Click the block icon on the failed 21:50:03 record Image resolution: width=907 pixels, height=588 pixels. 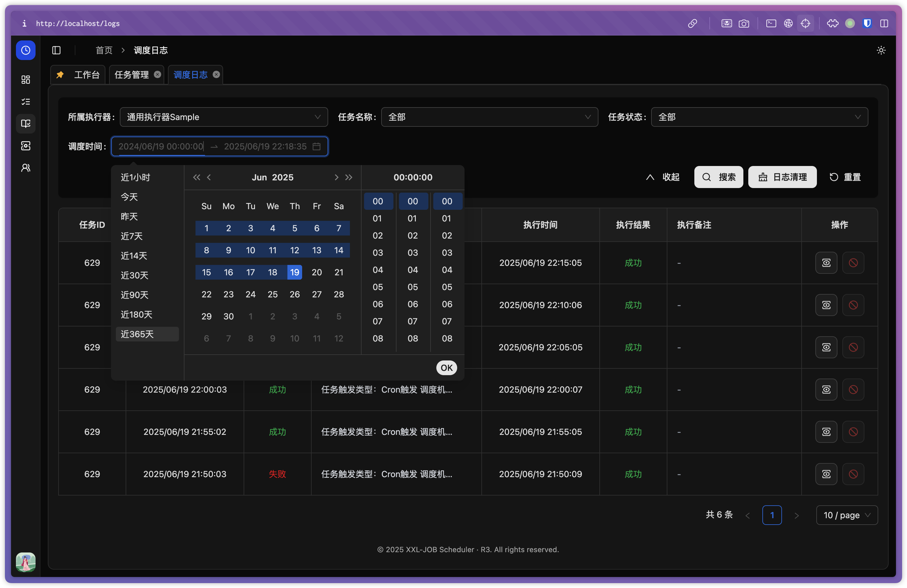tap(853, 474)
